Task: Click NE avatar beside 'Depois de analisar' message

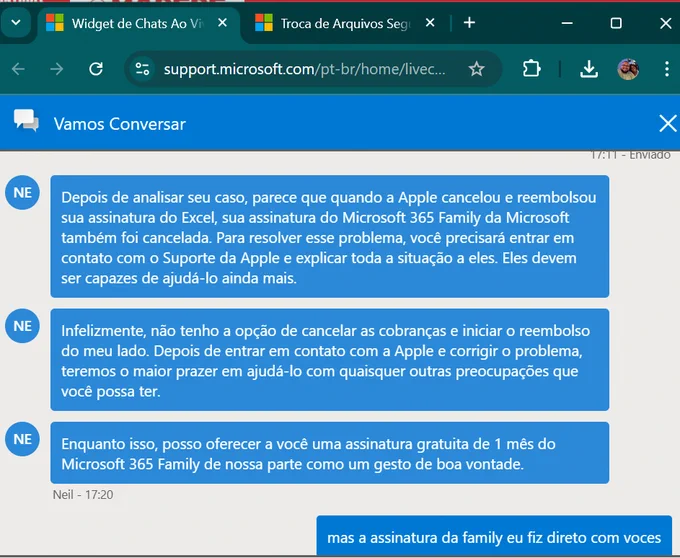Action: [x=22, y=193]
